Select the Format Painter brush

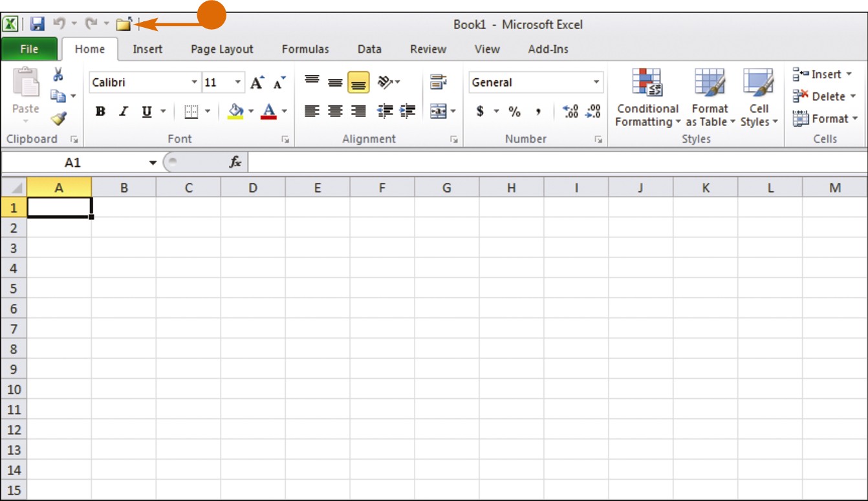coord(59,118)
